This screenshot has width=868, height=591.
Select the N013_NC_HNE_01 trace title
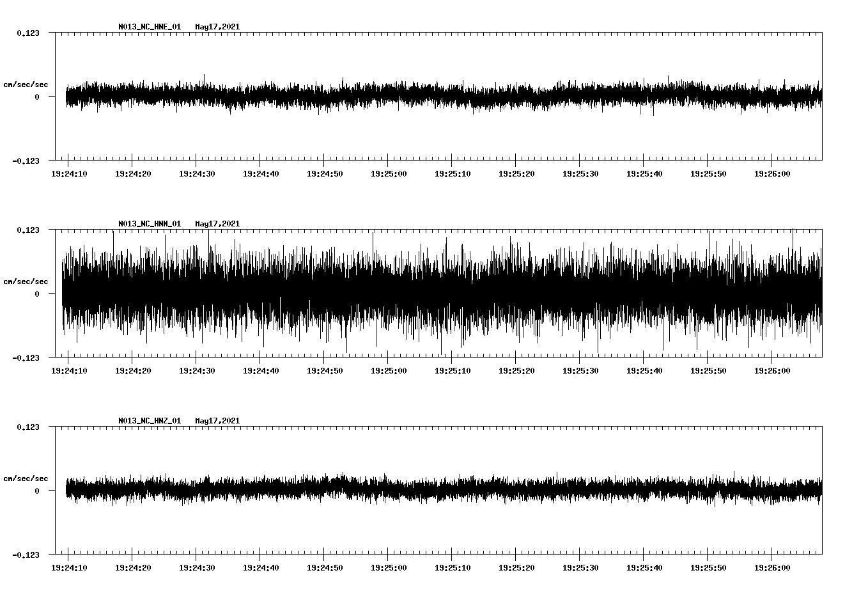click(x=148, y=27)
